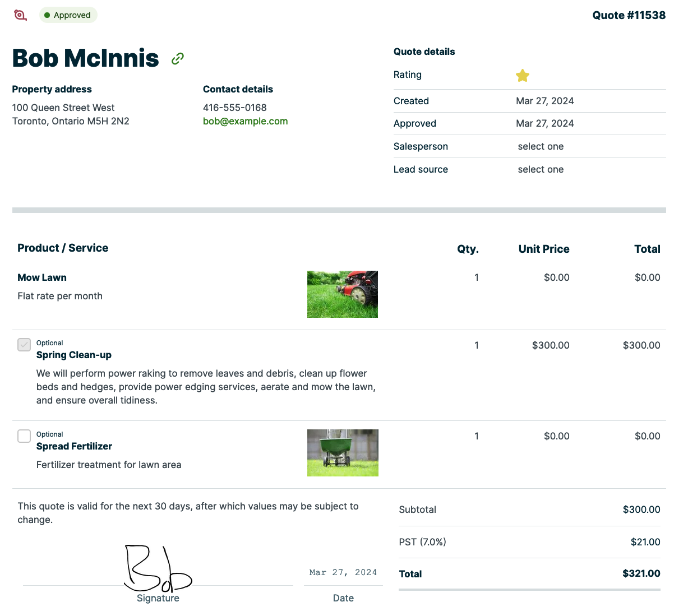Click the Spread Fertilizer line item title
The height and width of the screenshot is (616, 674).
coord(74,446)
